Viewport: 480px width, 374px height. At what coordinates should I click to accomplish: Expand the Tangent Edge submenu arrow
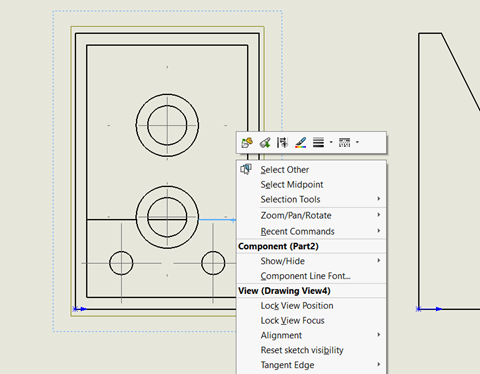coord(379,364)
